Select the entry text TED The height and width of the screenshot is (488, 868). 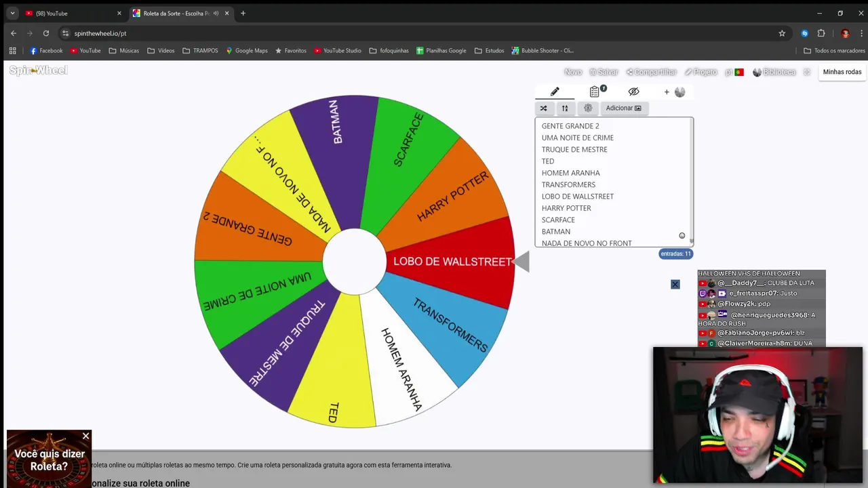click(548, 161)
